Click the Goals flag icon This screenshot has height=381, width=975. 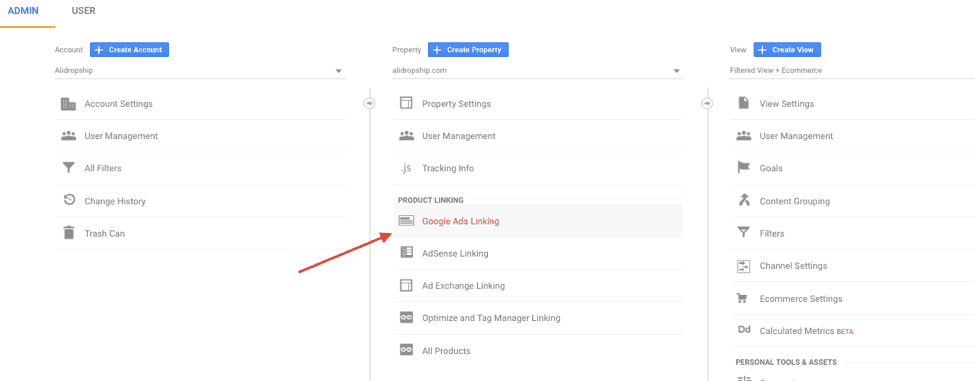coord(744,168)
